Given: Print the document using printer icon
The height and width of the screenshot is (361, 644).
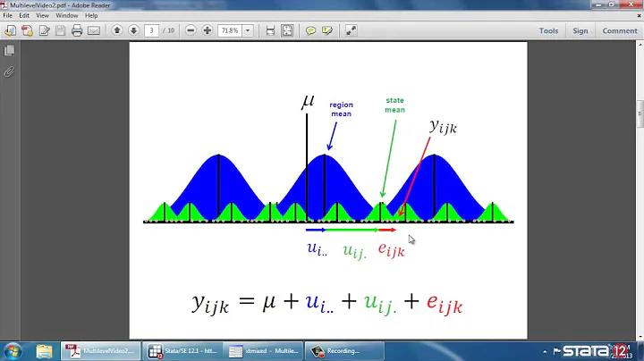Looking at the screenshot, I should (77, 30).
